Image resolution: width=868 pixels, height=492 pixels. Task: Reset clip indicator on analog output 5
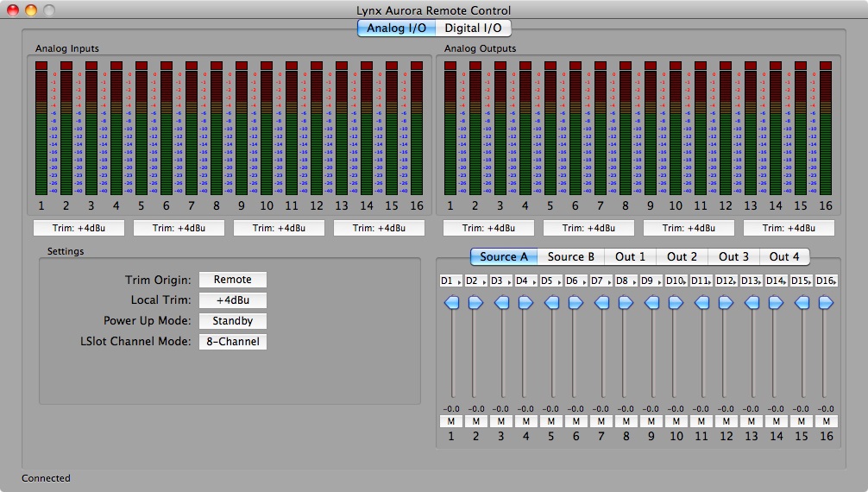tap(550, 66)
